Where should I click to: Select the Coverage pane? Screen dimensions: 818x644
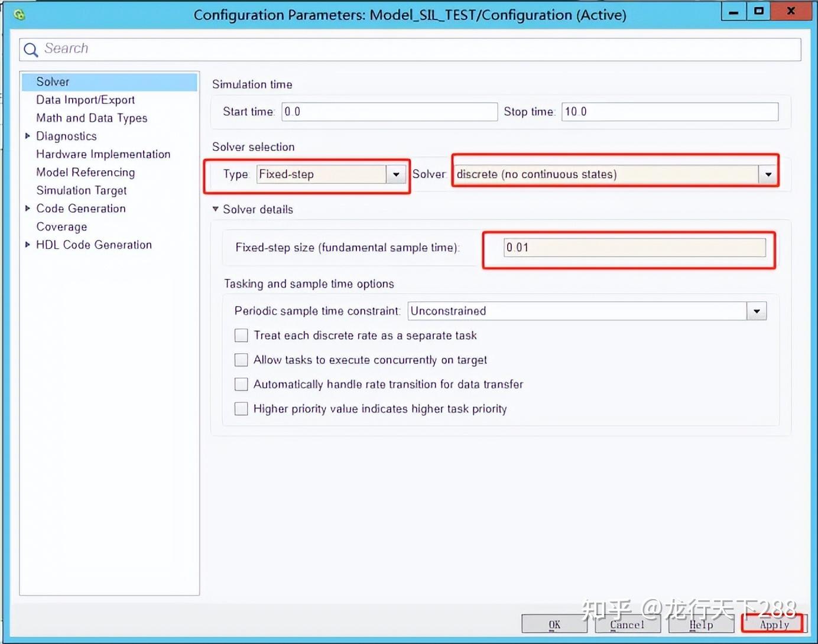[61, 227]
